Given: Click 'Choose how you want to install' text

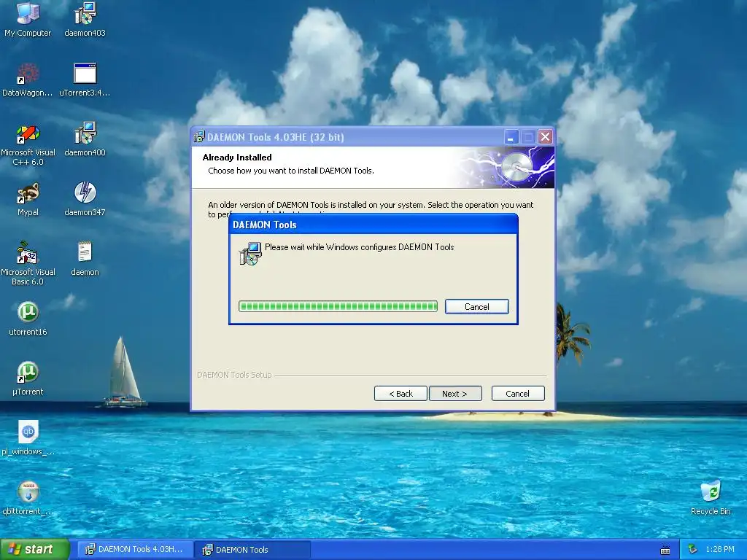Looking at the screenshot, I should (290, 171).
